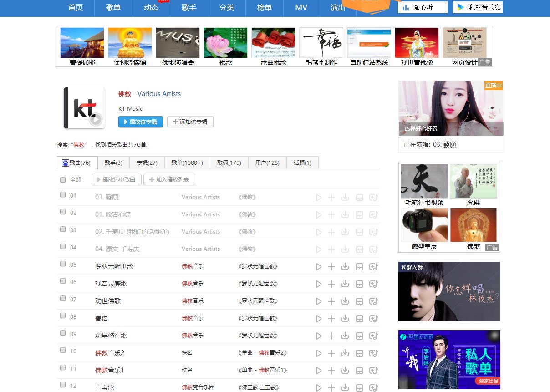Send 偈语 to mobile device icon

pyautogui.click(x=359, y=319)
